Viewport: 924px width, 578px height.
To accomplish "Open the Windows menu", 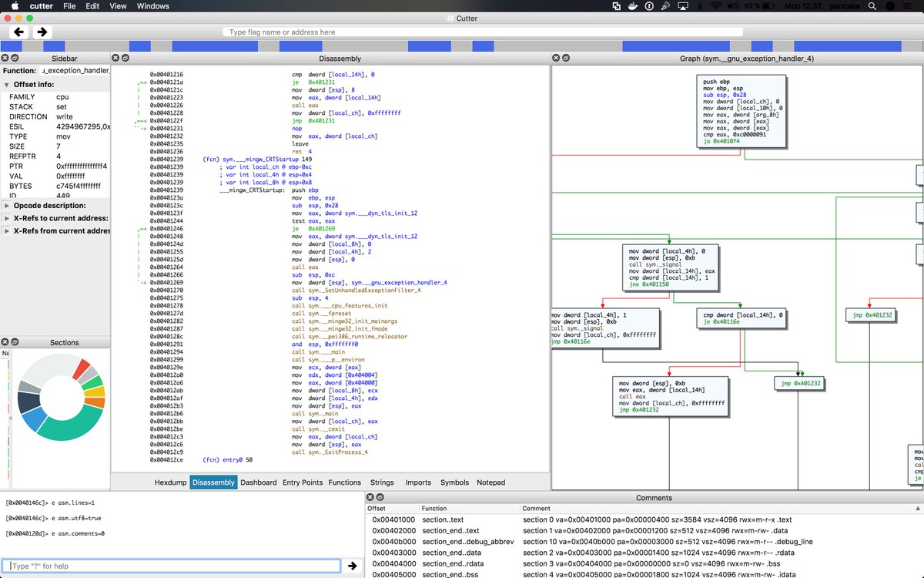I will pyautogui.click(x=152, y=6).
